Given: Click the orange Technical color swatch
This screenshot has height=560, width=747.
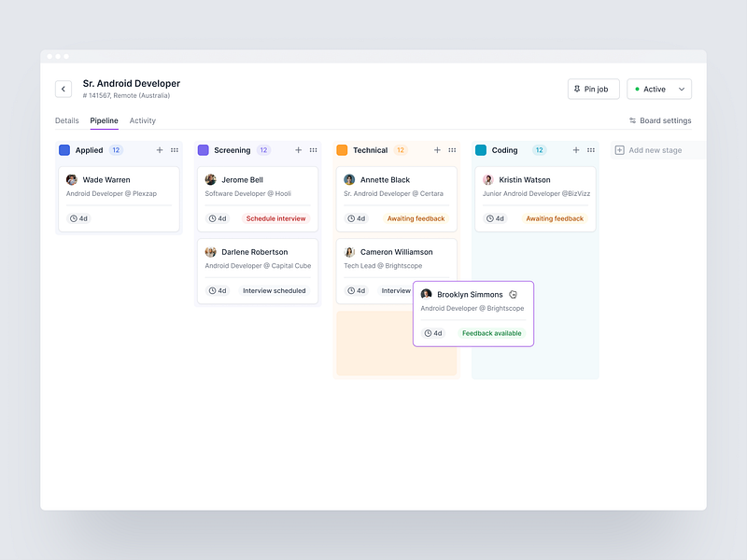Looking at the screenshot, I should click(x=342, y=150).
